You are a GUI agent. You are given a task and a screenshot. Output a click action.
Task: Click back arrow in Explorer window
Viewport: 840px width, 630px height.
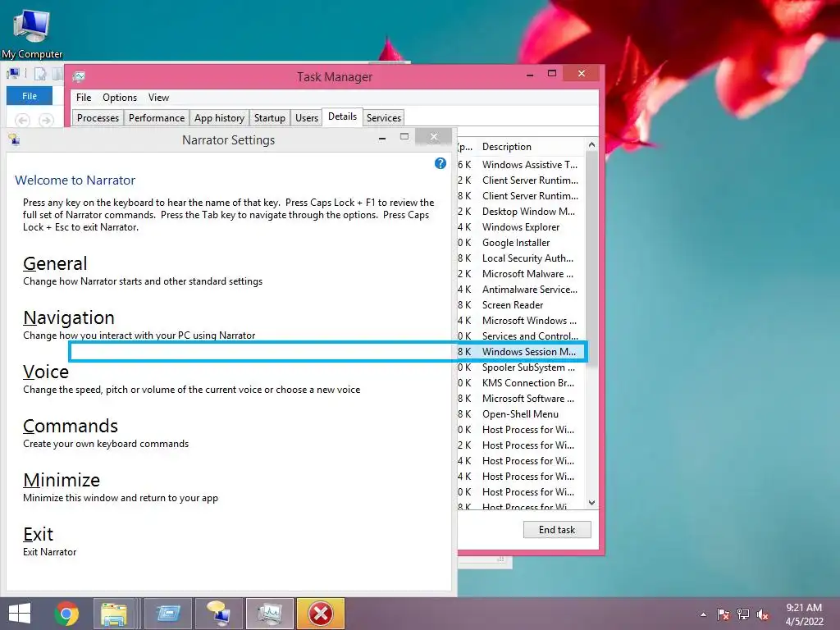22,120
